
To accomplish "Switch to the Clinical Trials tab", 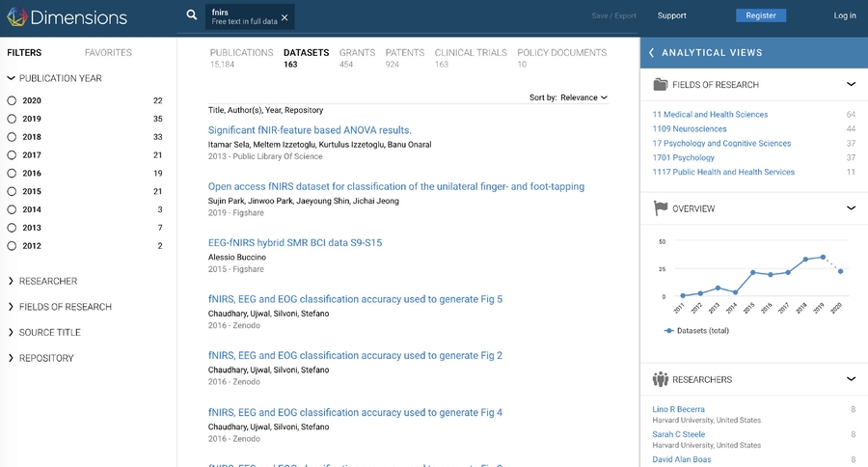I will pyautogui.click(x=471, y=53).
